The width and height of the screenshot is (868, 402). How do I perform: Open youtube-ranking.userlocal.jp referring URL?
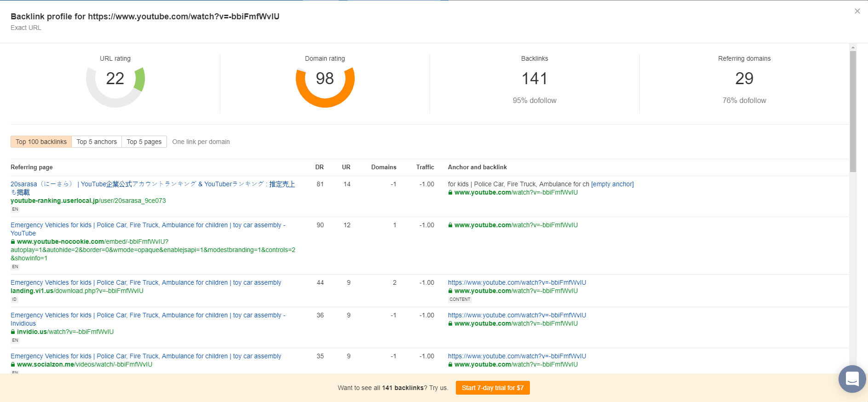pos(88,201)
